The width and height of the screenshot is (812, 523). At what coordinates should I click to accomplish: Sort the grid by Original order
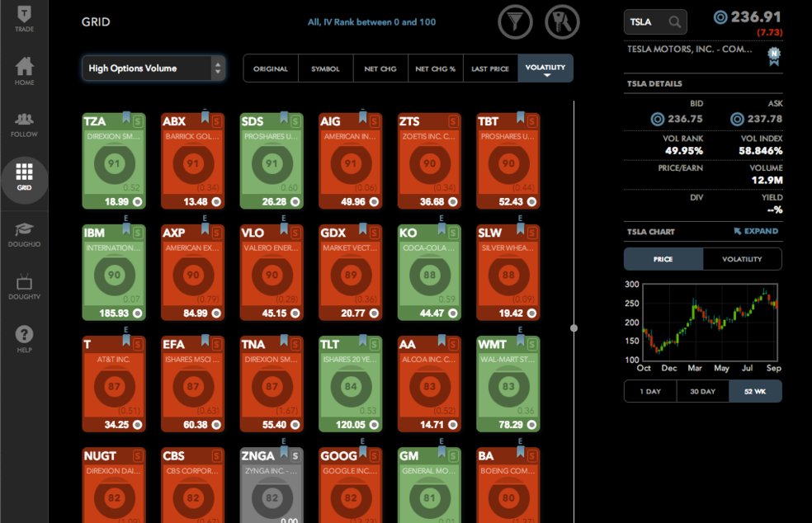click(271, 68)
